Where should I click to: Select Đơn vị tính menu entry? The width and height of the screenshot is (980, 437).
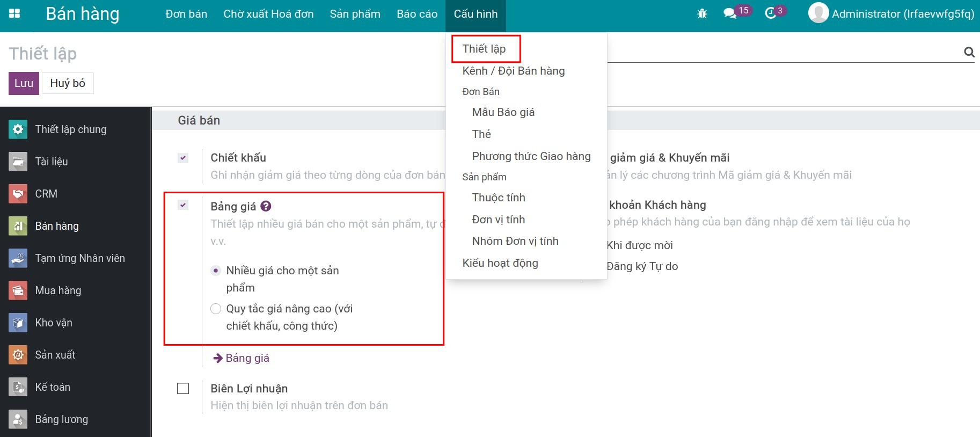tap(499, 220)
